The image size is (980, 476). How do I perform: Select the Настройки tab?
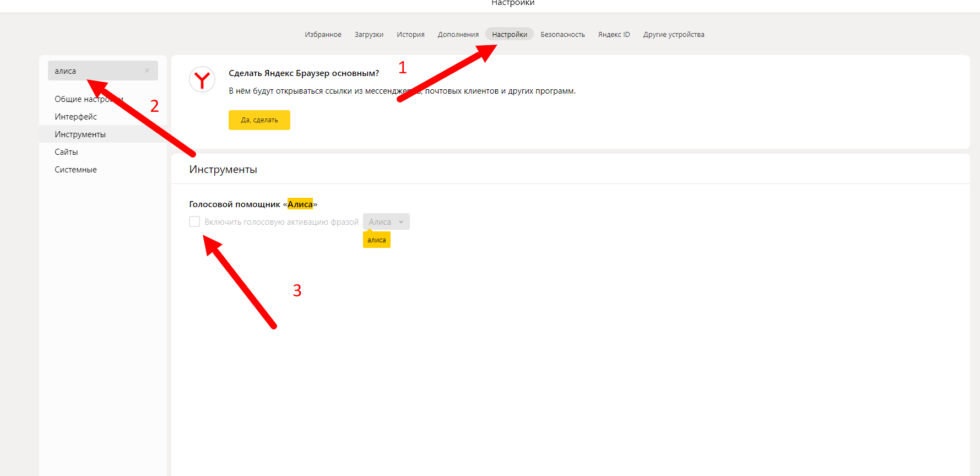[510, 34]
